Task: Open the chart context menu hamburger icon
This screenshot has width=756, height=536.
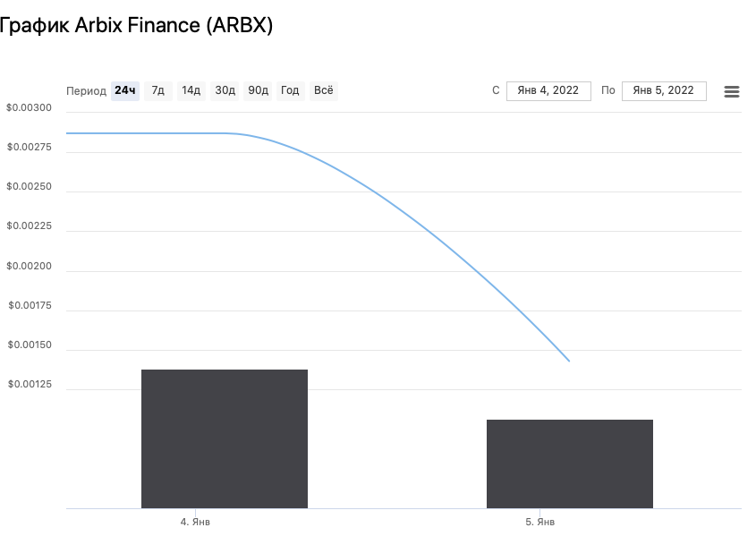Action: click(731, 91)
